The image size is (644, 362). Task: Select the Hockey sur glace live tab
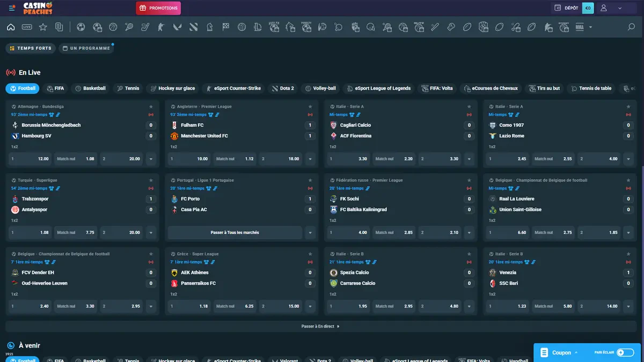[x=173, y=88]
